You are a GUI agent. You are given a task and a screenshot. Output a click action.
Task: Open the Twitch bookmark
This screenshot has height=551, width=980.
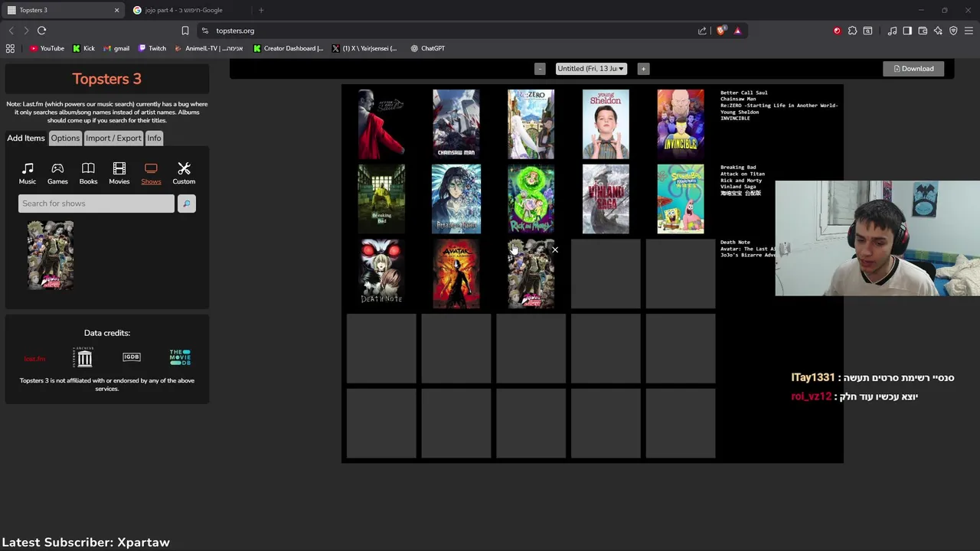click(x=152, y=48)
